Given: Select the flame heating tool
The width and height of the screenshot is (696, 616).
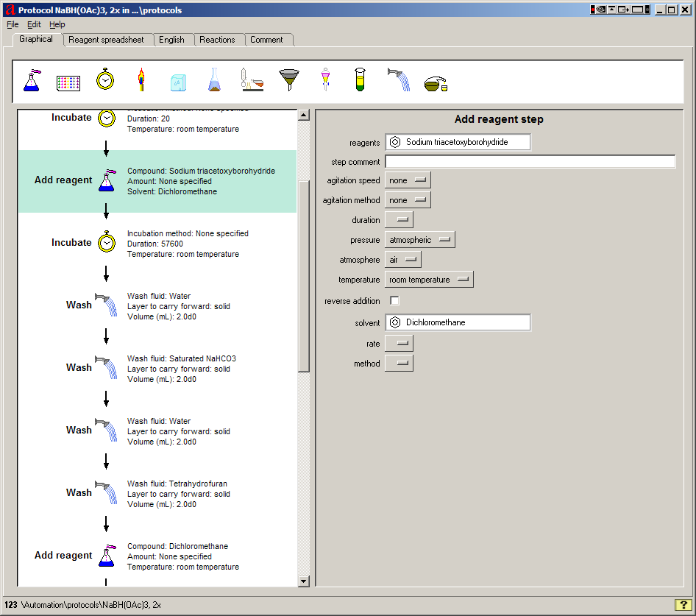Looking at the screenshot, I should pos(141,80).
